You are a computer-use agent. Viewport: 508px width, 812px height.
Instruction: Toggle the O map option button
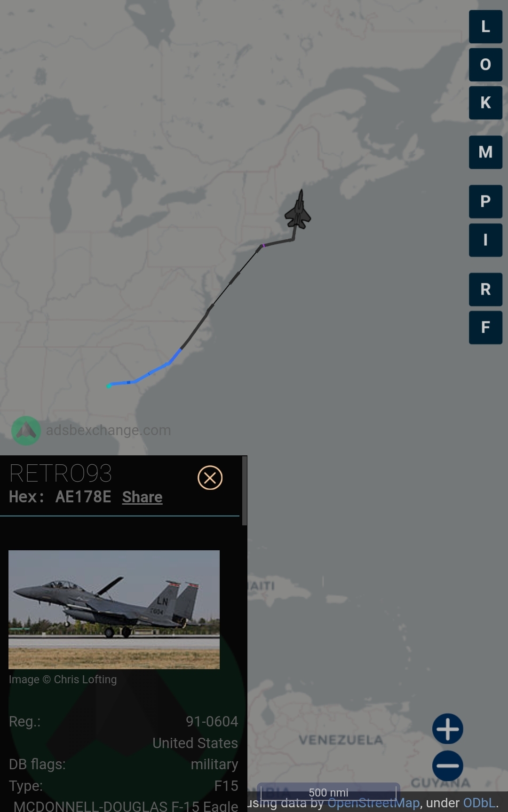pos(485,64)
